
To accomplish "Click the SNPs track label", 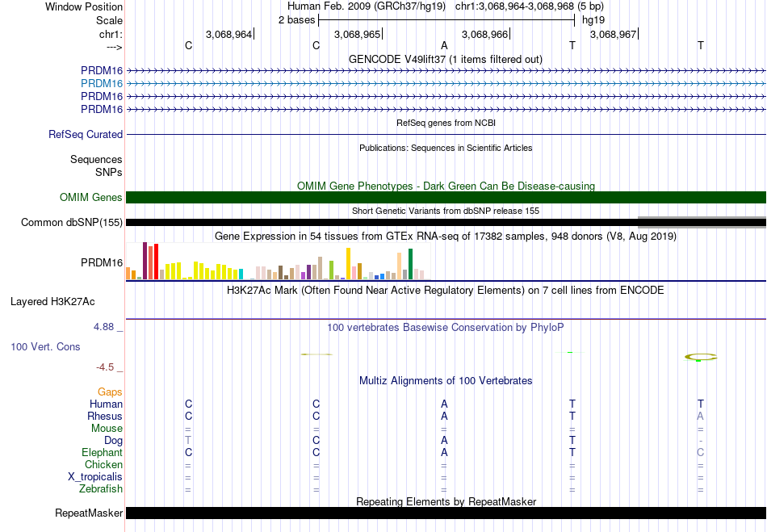I will click(x=109, y=172).
